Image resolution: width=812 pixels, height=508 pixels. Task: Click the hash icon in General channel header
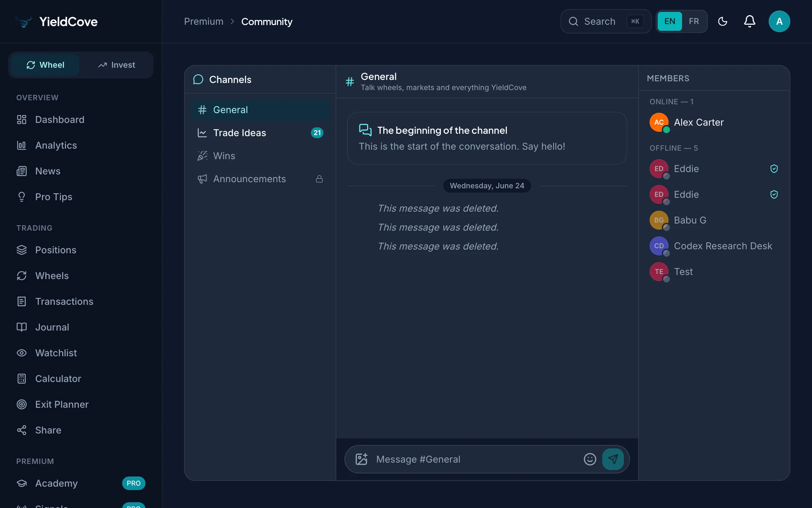point(350,82)
